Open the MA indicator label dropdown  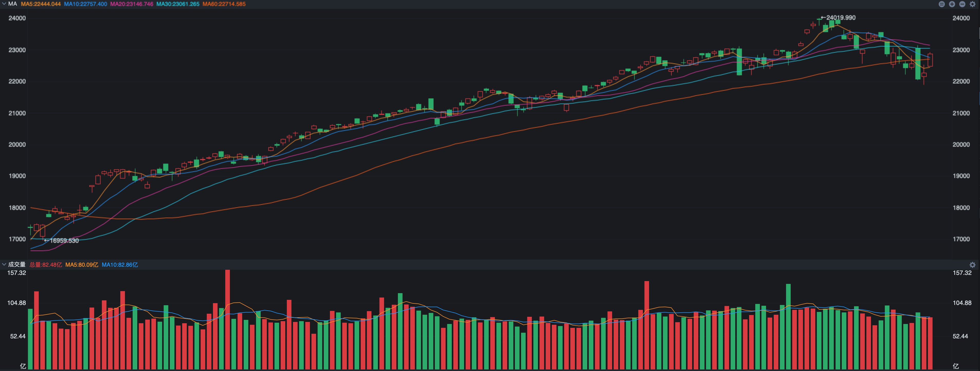coord(13,4)
